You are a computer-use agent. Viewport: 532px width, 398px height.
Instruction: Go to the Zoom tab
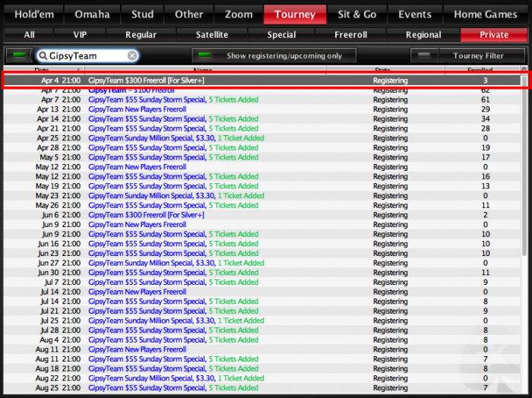coord(239,14)
